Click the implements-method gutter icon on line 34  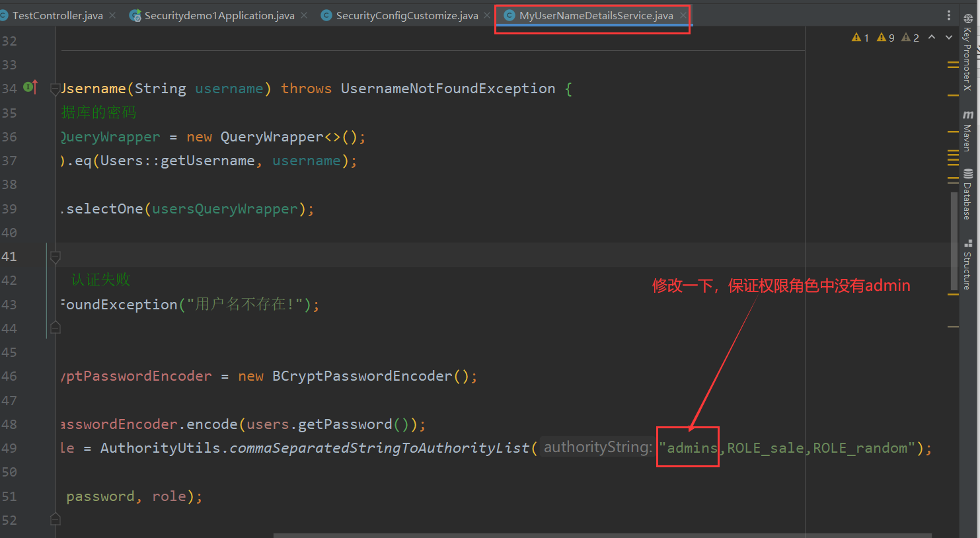(x=30, y=87)
